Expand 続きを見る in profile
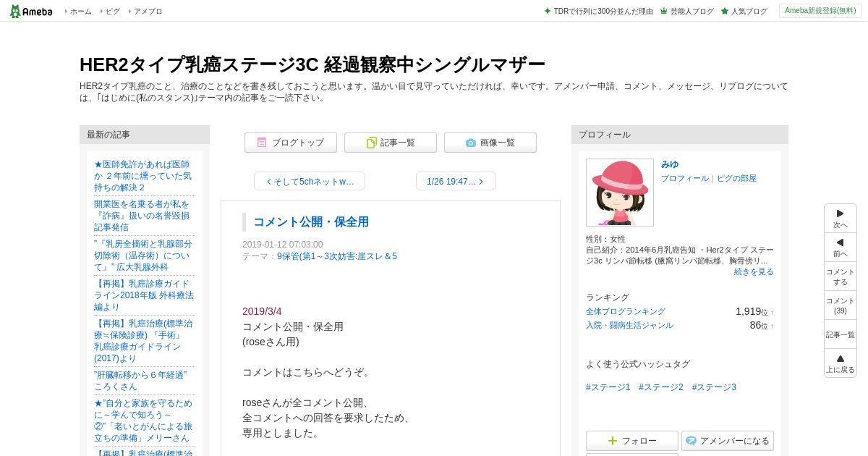Image resolution: width=868 pixels, height=456 pixels. 754,271
